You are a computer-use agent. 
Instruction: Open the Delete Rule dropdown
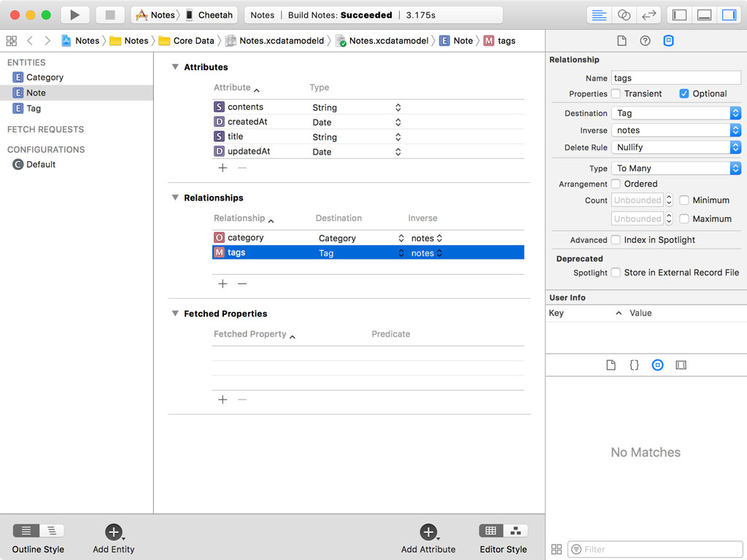(x=676, y=147)
